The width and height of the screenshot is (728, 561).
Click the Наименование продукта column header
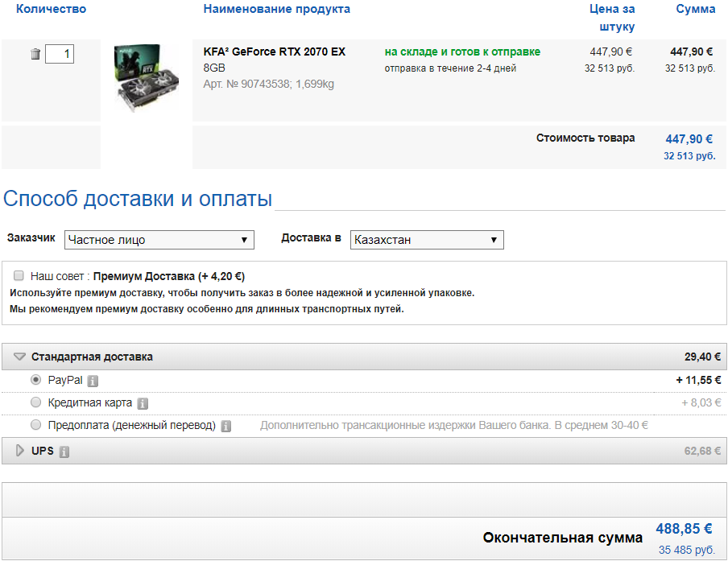pos(277,10)
